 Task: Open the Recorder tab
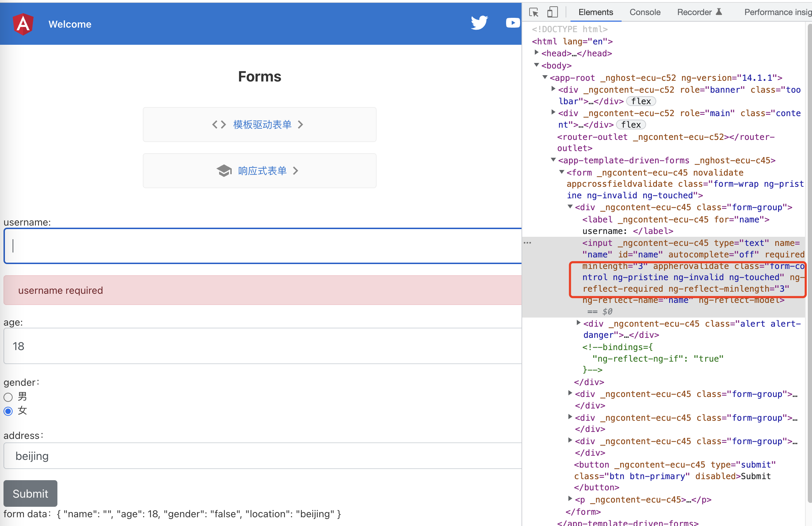694,12
